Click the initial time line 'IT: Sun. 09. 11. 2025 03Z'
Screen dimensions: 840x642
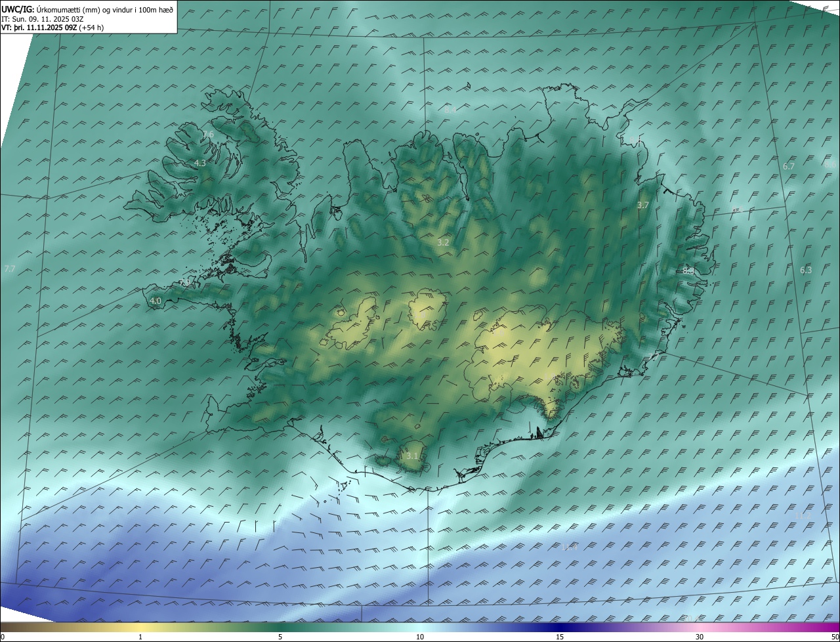click(43, 18)
